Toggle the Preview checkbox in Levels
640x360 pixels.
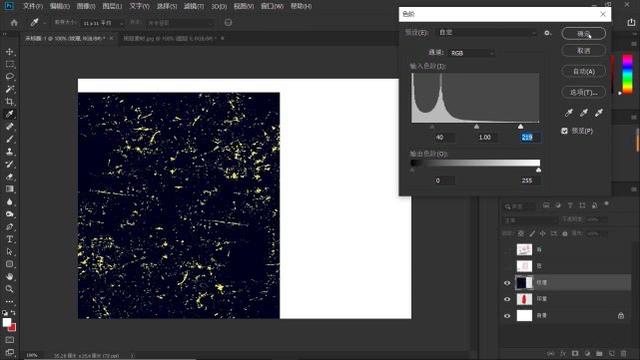pos(564,131)
